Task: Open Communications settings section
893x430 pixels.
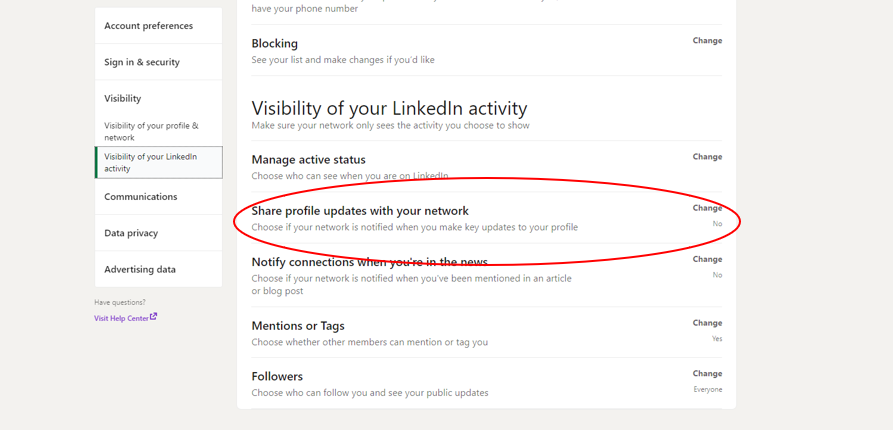Action: [158, 196]
